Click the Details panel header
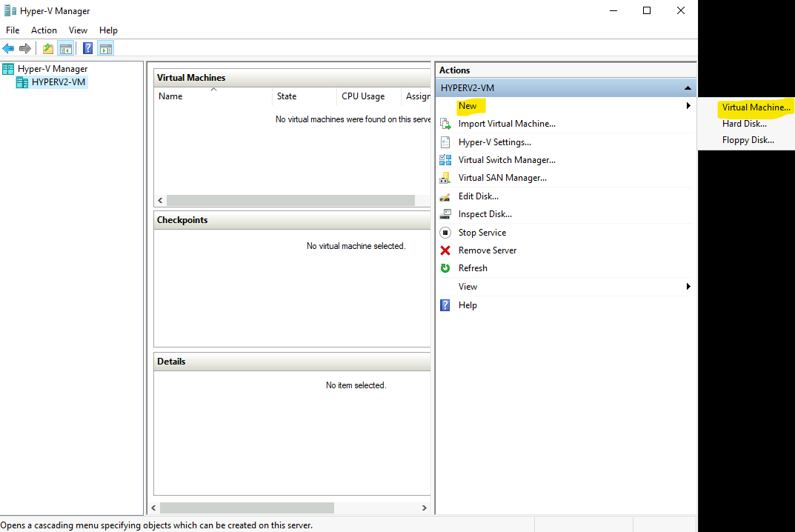Screen dimensions: 795x532 click(292, 362)
